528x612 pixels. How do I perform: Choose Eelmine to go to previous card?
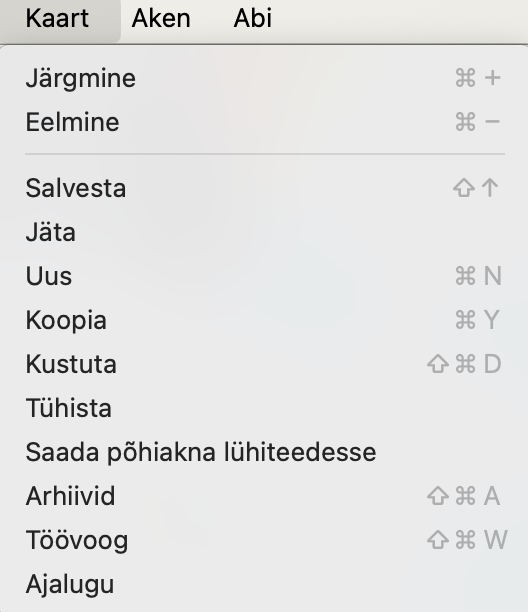[264, 122]
